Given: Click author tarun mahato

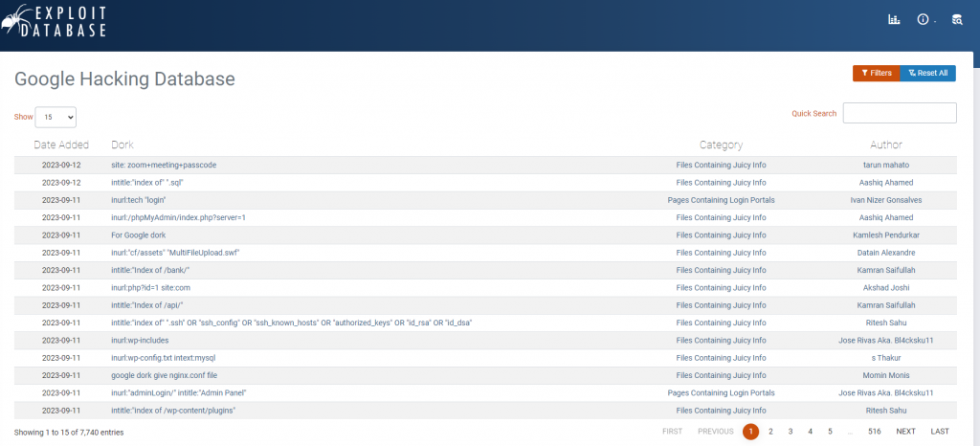Looking at the screenshot, I should coord(886,165).
